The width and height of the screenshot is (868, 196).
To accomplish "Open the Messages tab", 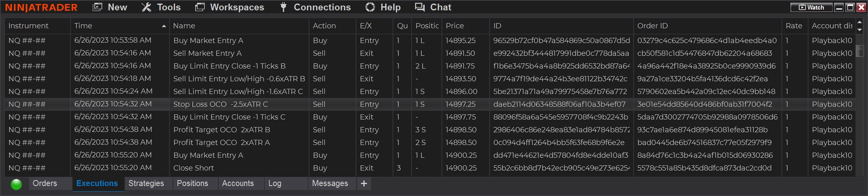I will [330, 184].
